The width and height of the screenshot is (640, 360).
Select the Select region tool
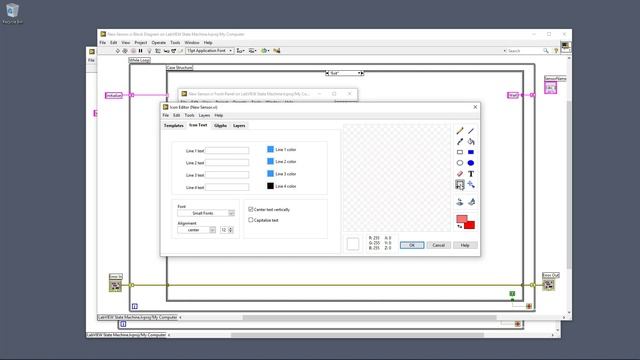pos(460,185)
